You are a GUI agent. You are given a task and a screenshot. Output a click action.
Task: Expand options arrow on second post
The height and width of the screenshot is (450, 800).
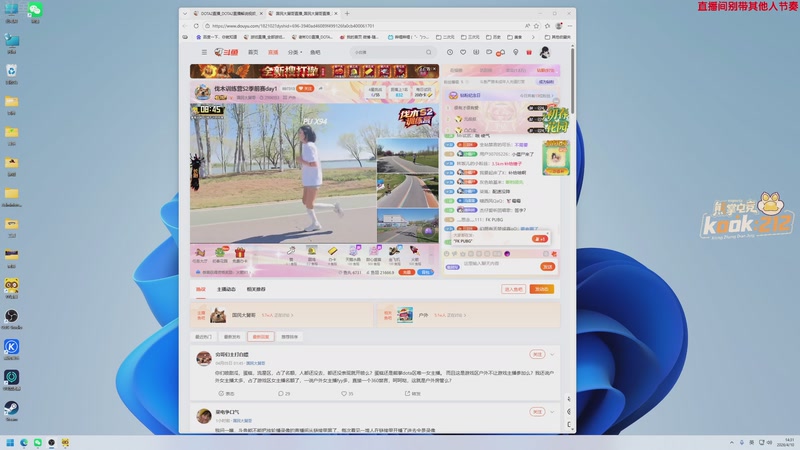pyautogui.click(x=552, y=412)
